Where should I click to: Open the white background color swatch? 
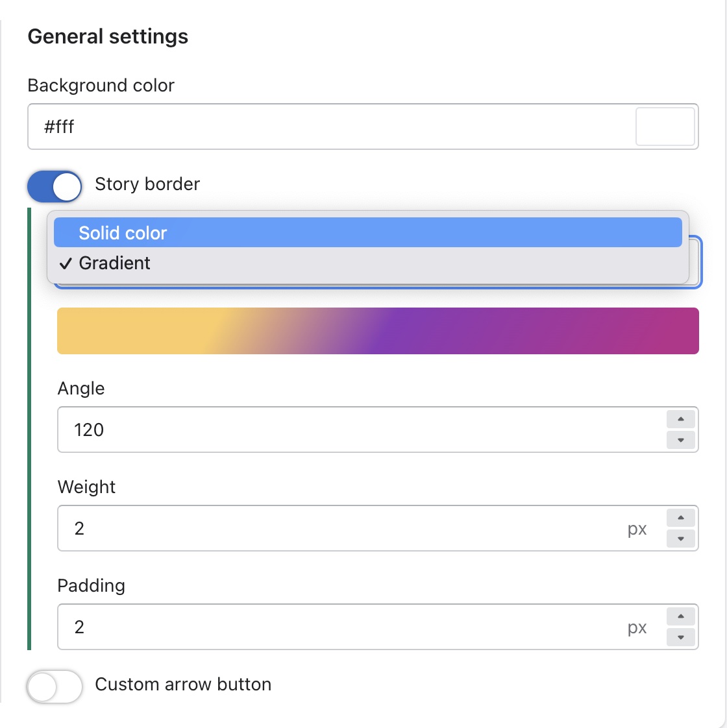[665, 127]
